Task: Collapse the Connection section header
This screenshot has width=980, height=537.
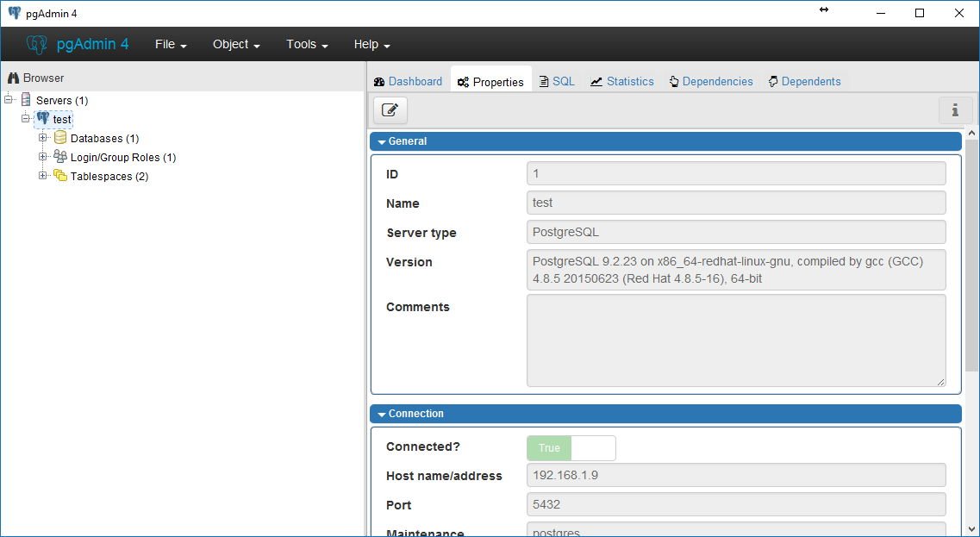Action: point(665,414)
